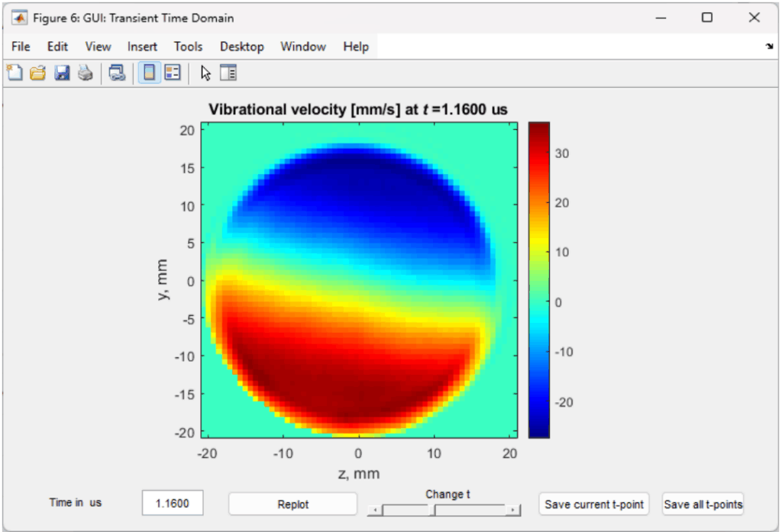
Task: Print the figure using printer icon
Action: [85, 73]
